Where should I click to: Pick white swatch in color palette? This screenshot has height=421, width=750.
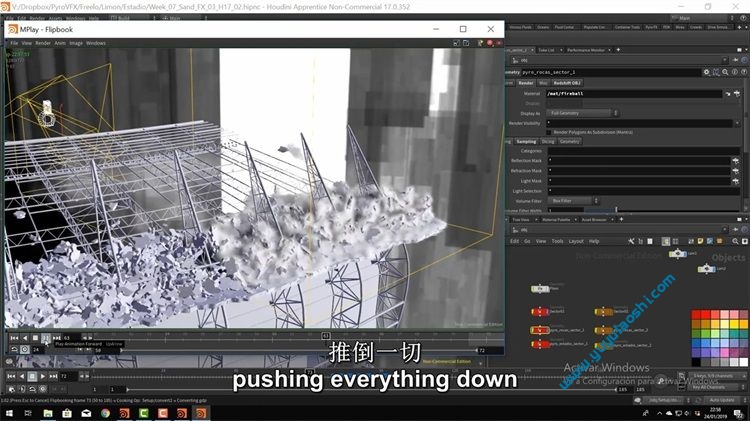743,362
